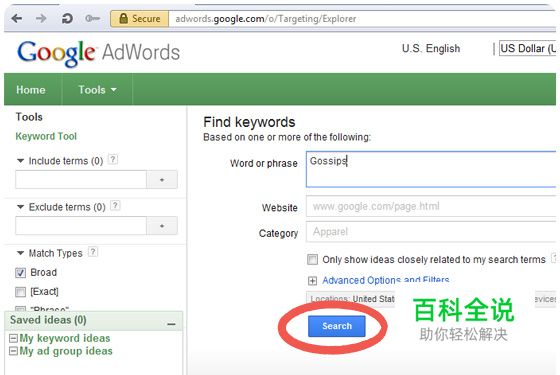
Task: Add exclude term with the plus button
Action: [x=162, y=226]
